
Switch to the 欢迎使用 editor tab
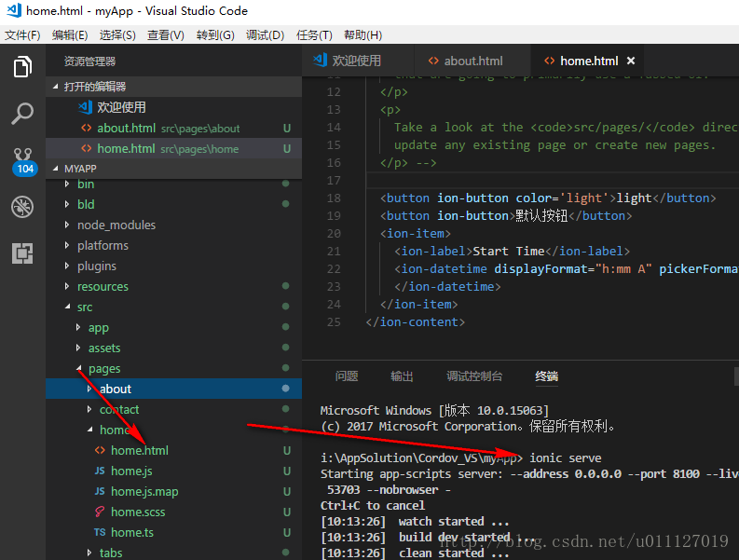tap(358, 61)
